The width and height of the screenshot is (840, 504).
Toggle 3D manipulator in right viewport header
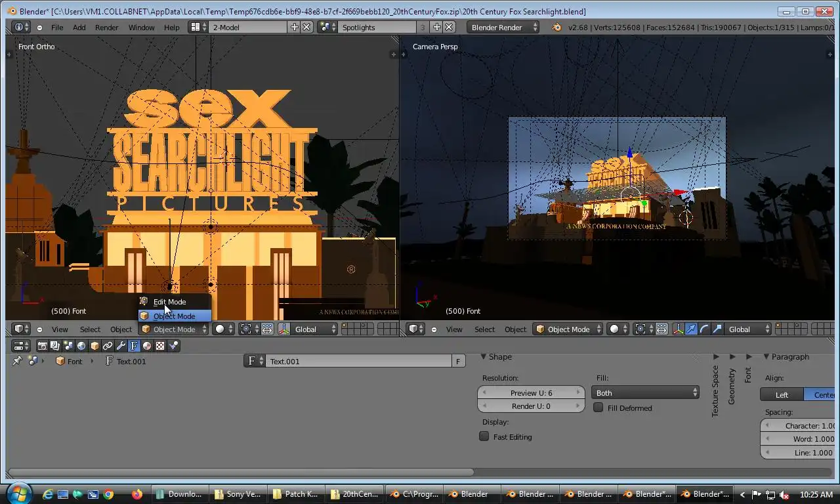coord(678,329)
